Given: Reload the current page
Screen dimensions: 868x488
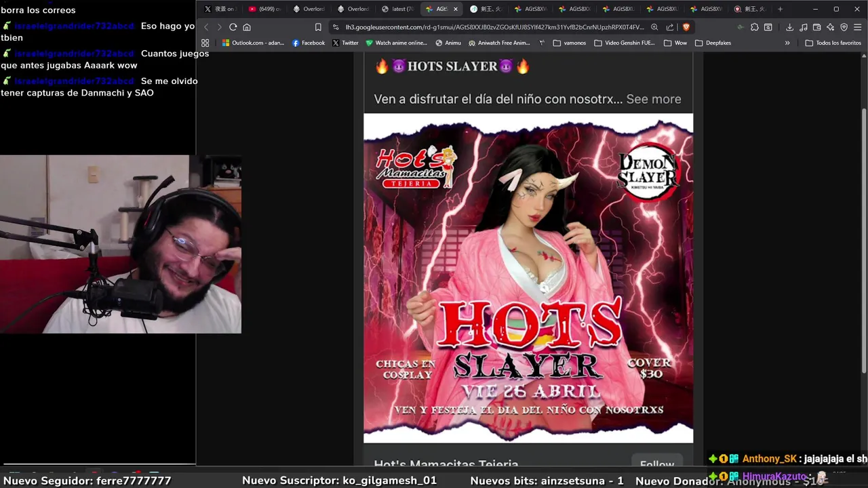Looking at the screenshot, I should (x=233, y=27).
